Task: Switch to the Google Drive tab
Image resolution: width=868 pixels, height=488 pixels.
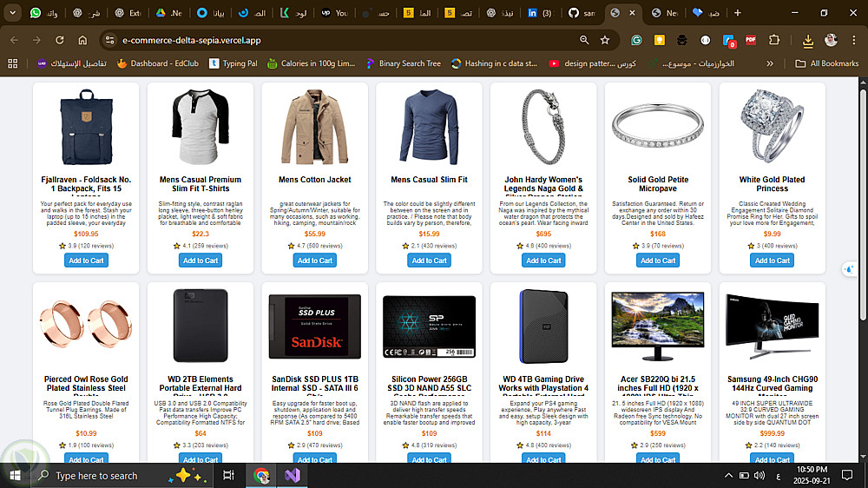Action: [169, 12]
